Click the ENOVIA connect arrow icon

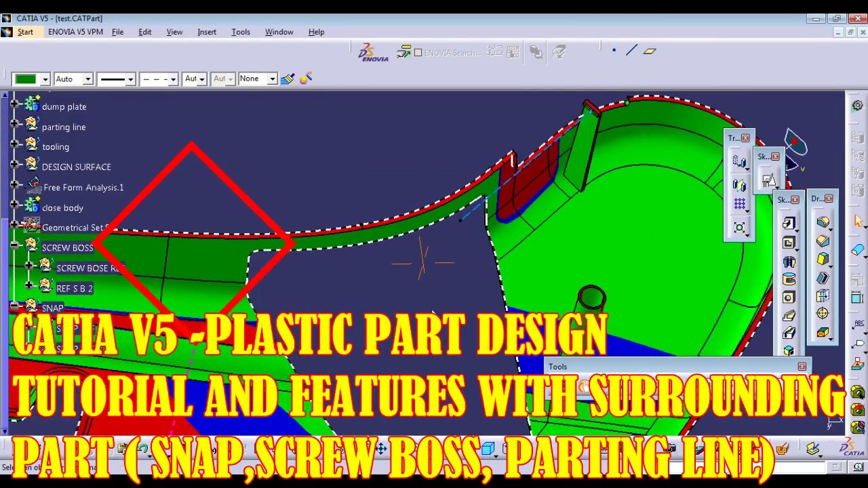coord(403,52)
